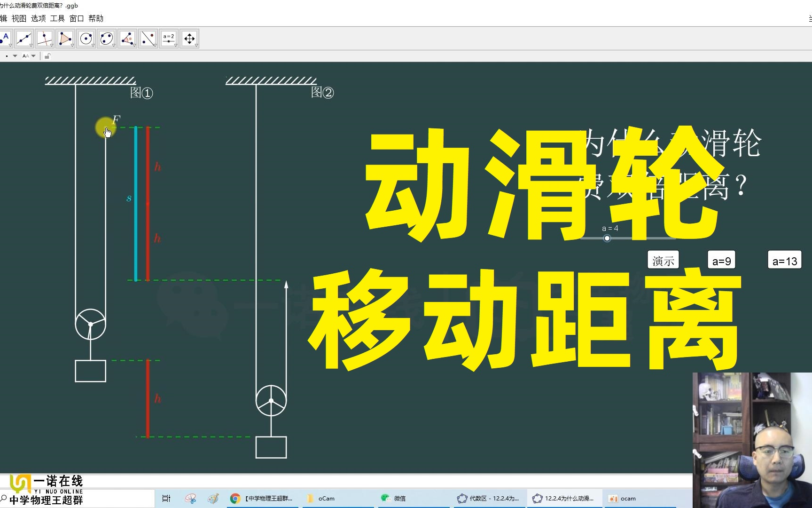Click the 演示 button
812x508 pixels.
click(x=663, y=260)
